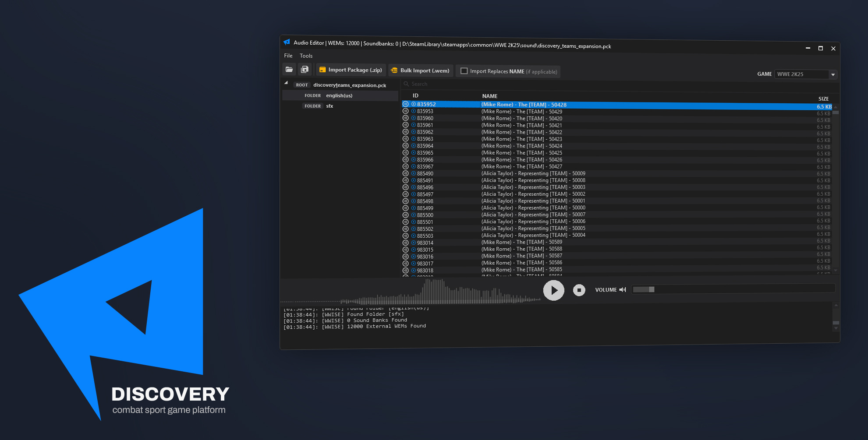Click the sound wave icon for ID 885496
This screenshot has height=440, width=868.
coord(405,187)
